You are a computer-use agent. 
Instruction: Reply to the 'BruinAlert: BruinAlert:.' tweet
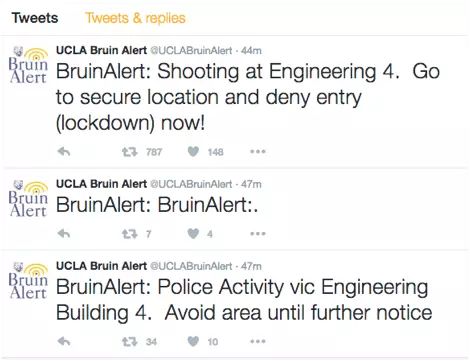click(x=64, y=233)
